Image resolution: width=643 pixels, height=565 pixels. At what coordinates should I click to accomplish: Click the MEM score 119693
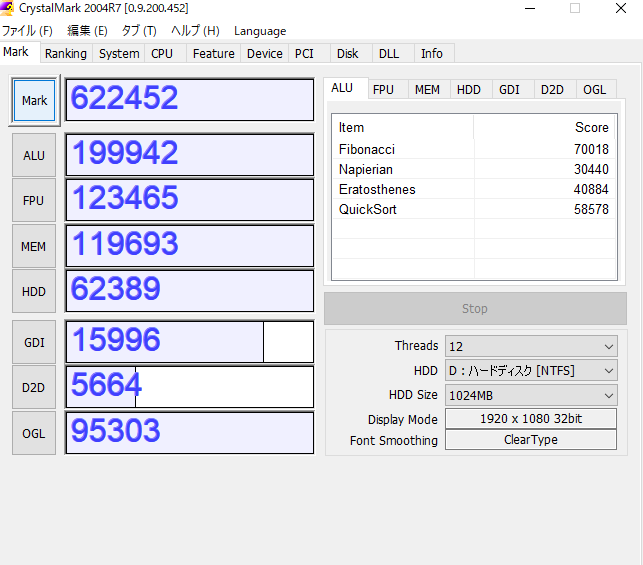click(x=190, y=246)
